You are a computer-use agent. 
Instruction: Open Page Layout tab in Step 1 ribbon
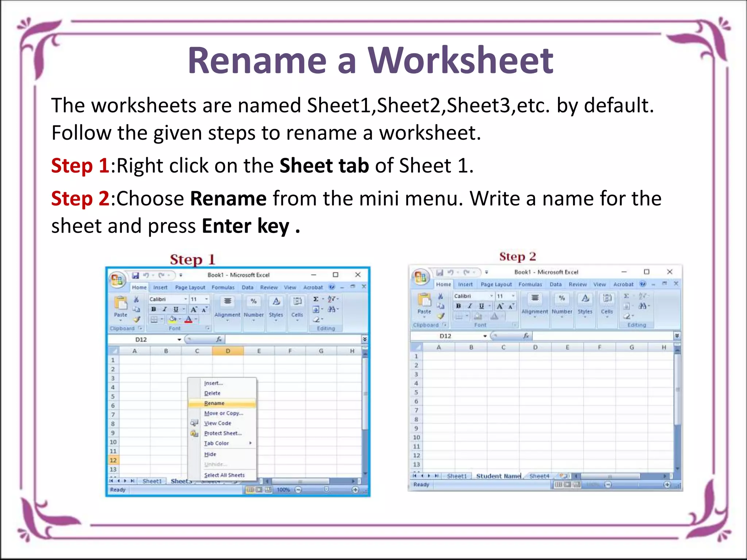point(190,287)
